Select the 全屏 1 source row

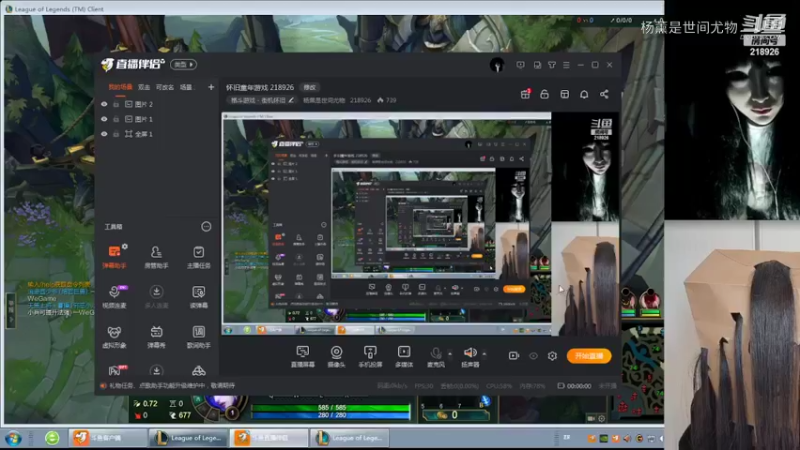[x=158, y=134]
